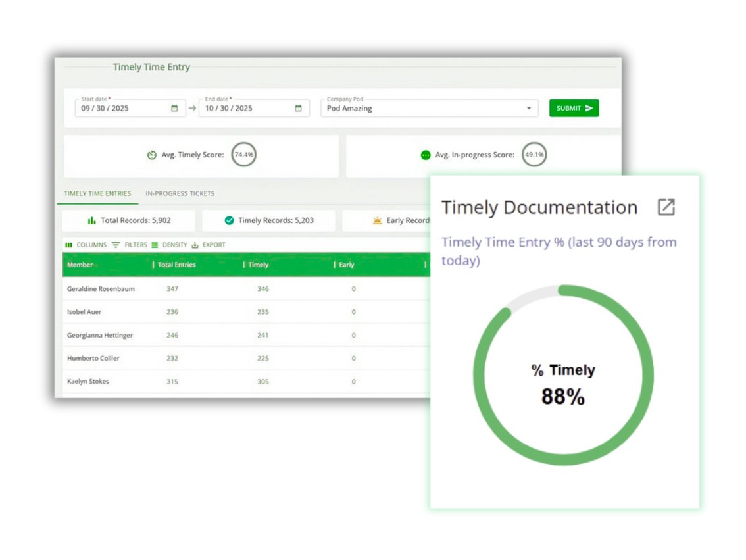Open Timely Documentation in external view icon
The image size is (746, 560).
click(x=666, y=207)
